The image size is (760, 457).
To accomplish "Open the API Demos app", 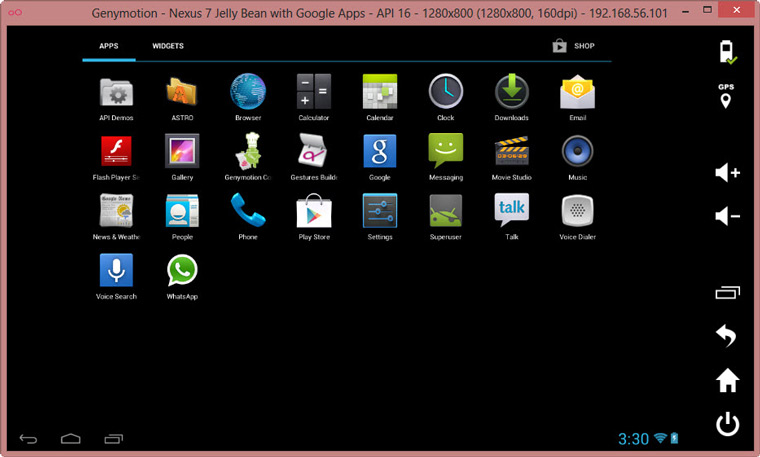I will [x=116, y=98].
